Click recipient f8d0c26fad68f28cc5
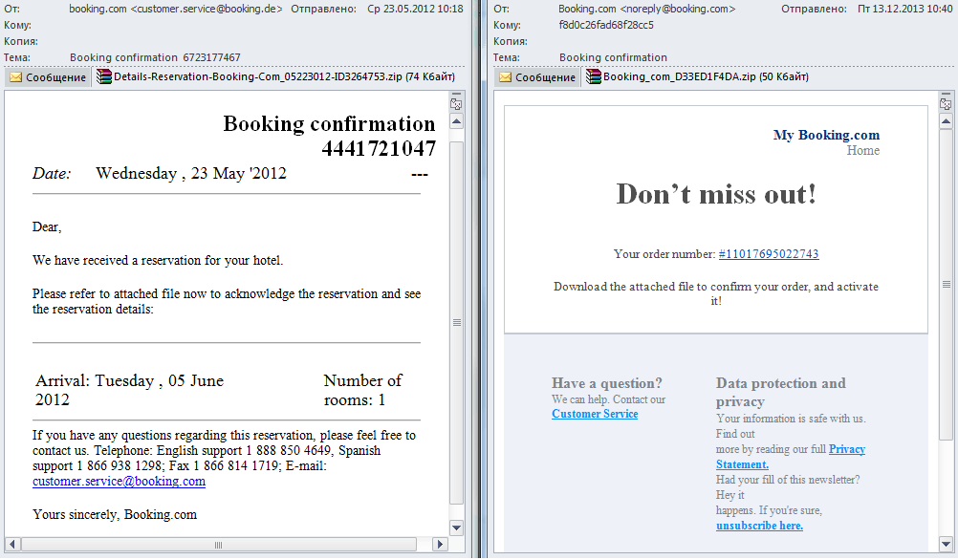 [606, 25]
